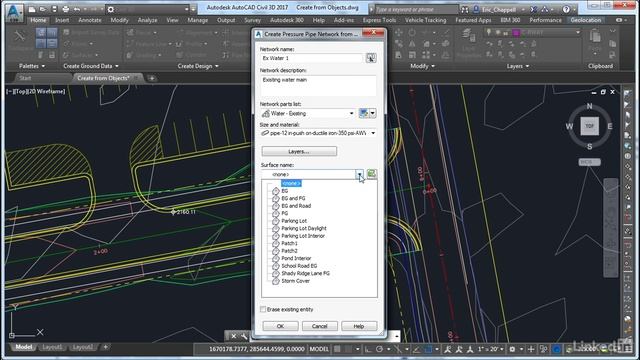This screenshot has width=640, height=360.
Task: Click the green select-surface icon beside Surface name
Action: 371,174
